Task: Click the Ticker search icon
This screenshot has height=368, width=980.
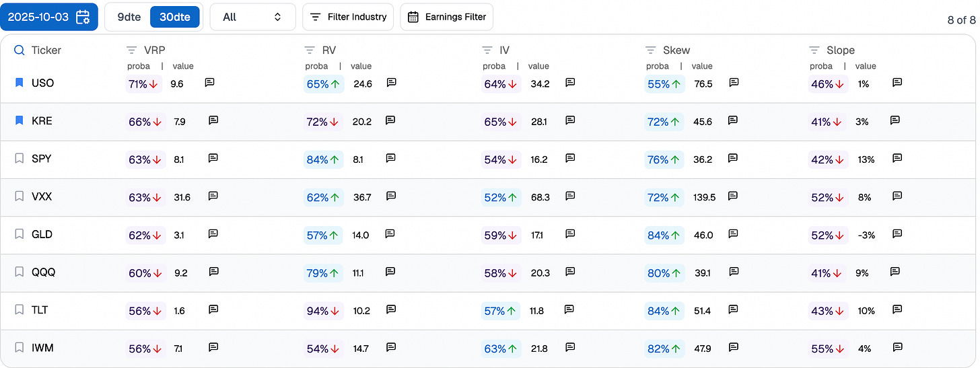Action: (19, 50)
